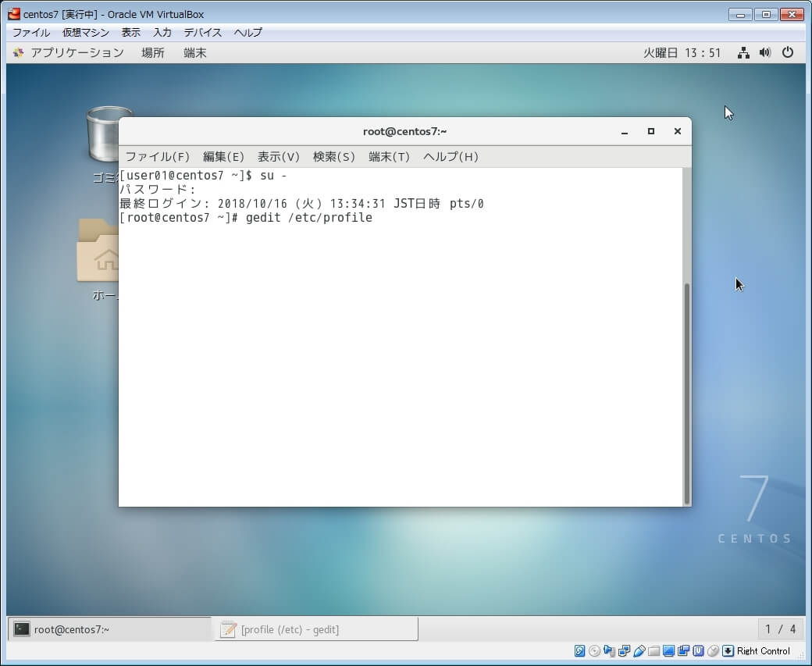812x666 pixels.
Task: Click the shared folders status icon
Action: point(654,650)
